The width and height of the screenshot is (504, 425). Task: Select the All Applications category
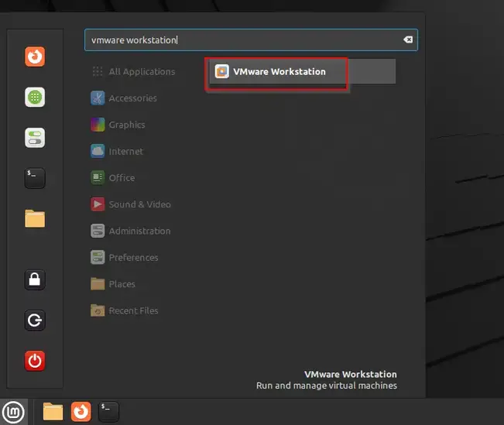[x=142, y=71]
